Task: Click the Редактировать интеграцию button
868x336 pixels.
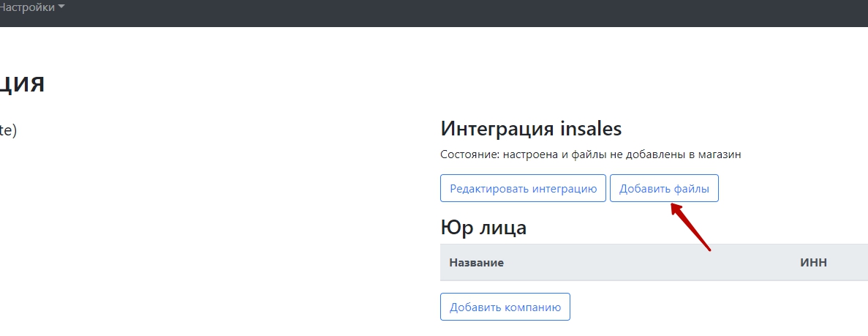Action: tap(523, 189)
